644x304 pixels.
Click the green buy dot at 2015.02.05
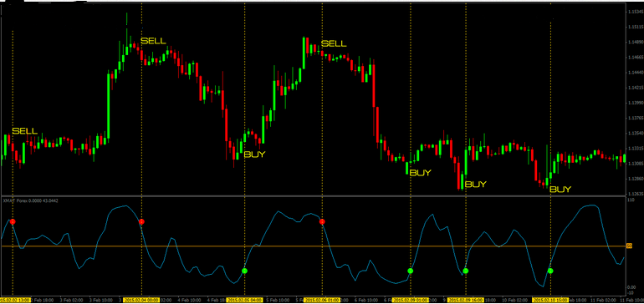pyautogui.click(x=245, y=271)
